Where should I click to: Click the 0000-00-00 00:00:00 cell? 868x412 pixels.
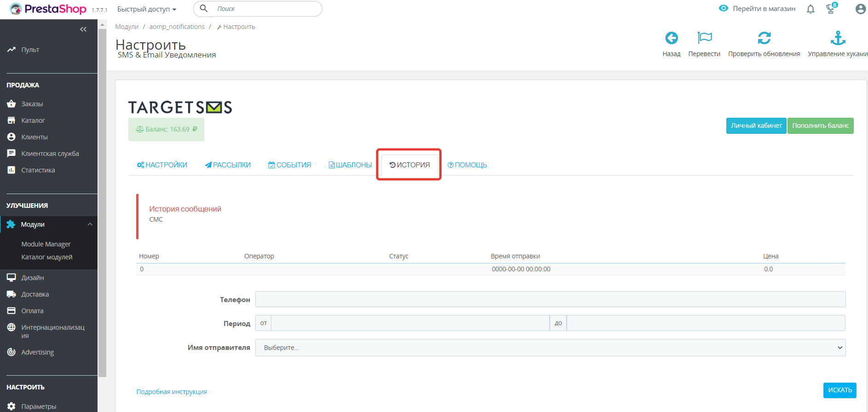[521, 269]
